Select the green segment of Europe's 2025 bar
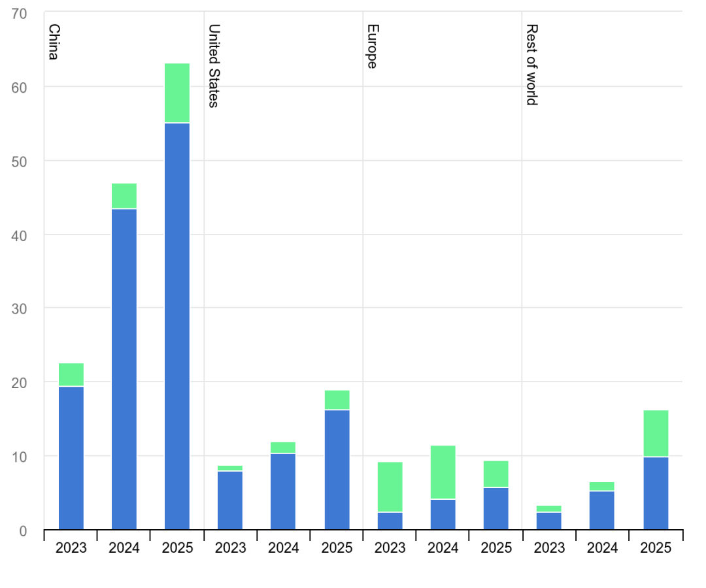 pyautogui.click(x=496, y=474)
